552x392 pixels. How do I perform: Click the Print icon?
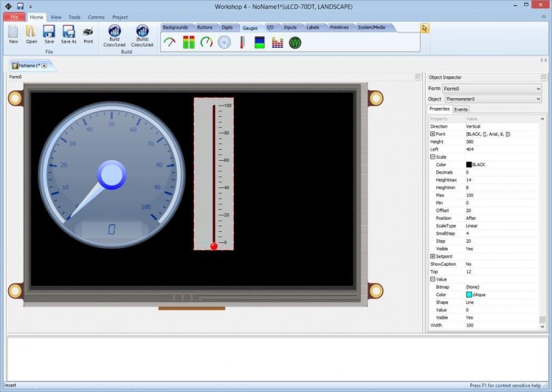pos(89,32)
